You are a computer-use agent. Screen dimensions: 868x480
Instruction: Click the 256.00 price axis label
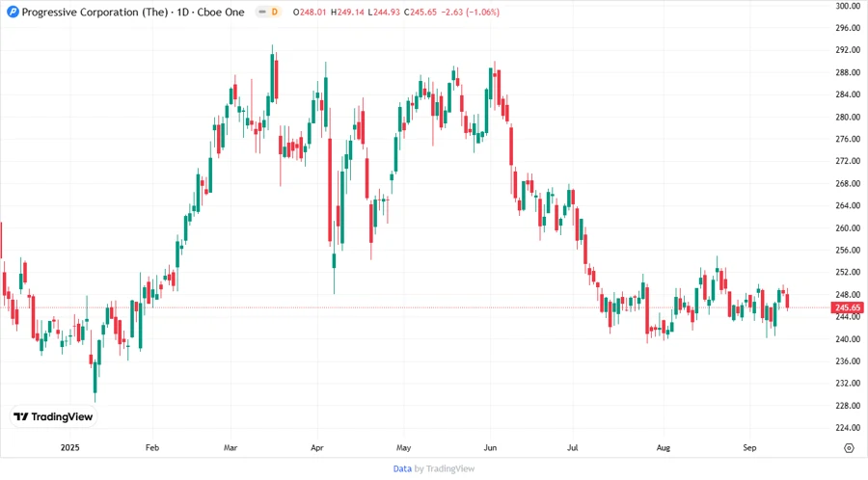848,250
